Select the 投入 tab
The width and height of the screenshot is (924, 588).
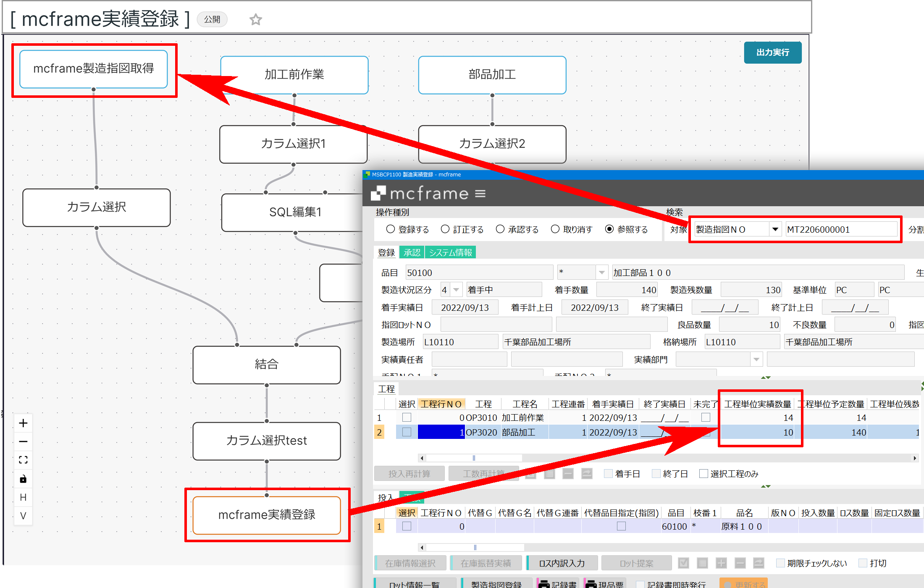386,498
